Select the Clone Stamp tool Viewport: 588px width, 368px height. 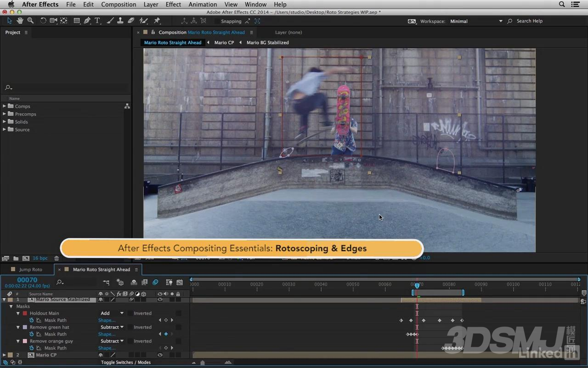click(x=120, y=21)
